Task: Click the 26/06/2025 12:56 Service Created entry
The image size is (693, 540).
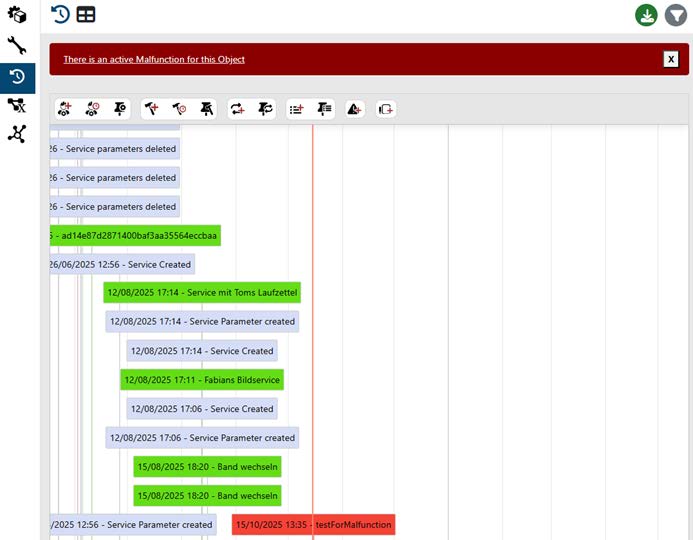Action: point(122,264)
